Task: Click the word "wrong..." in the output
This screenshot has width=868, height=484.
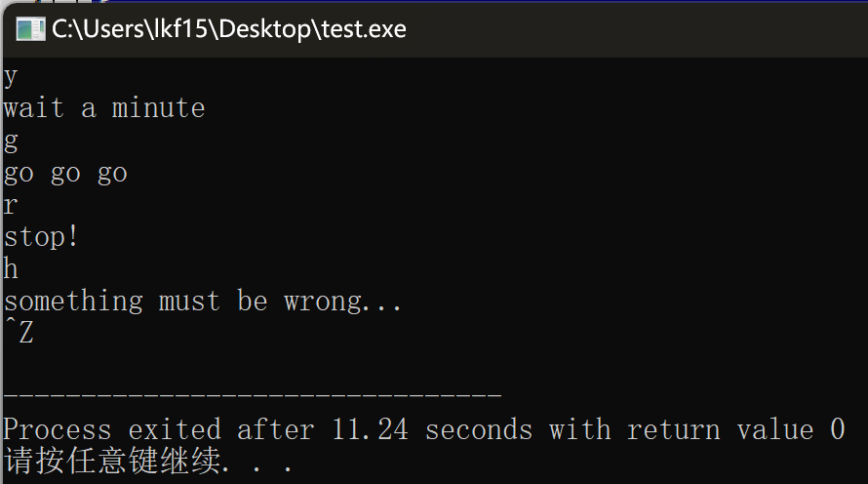Action: (343, 302)
